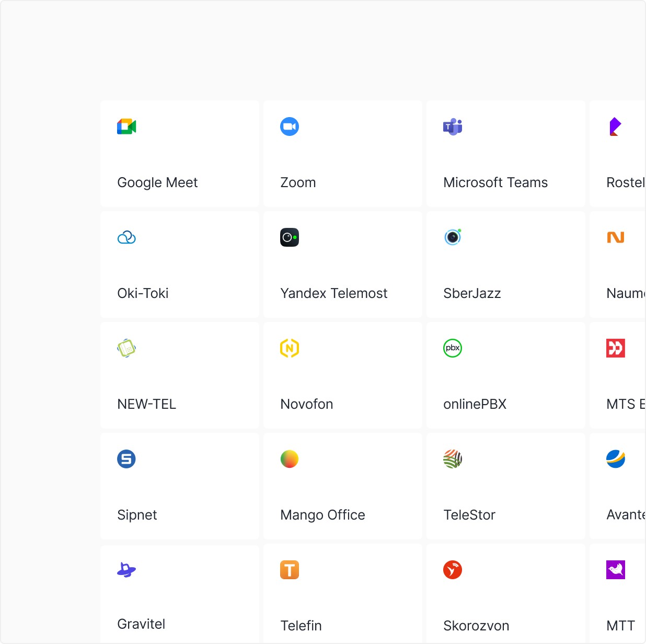646x644 pixels.
Task: Open the Yandex Telemost label
Action: (x=334, y=293)
